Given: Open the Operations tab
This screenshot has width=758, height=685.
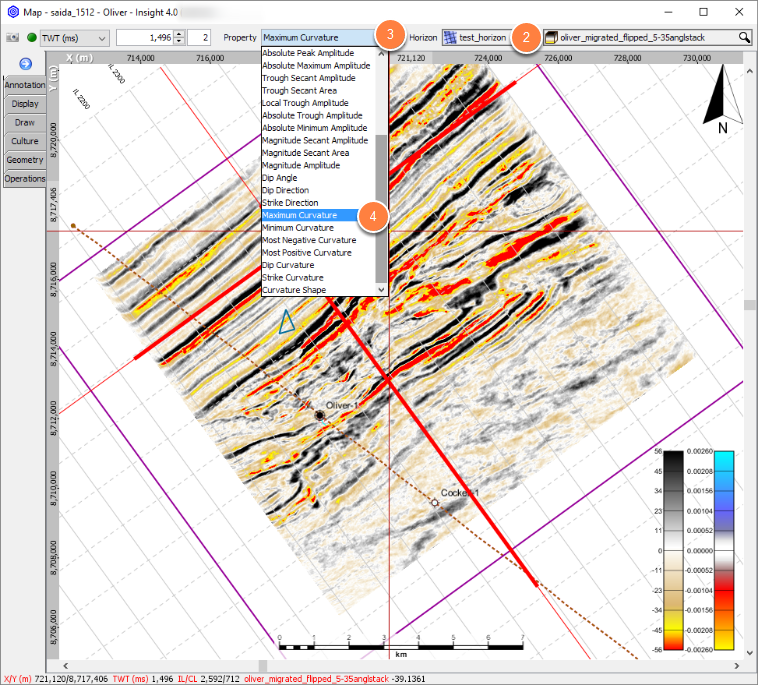Looking at the screenshot, I should [x=25, y=178].
